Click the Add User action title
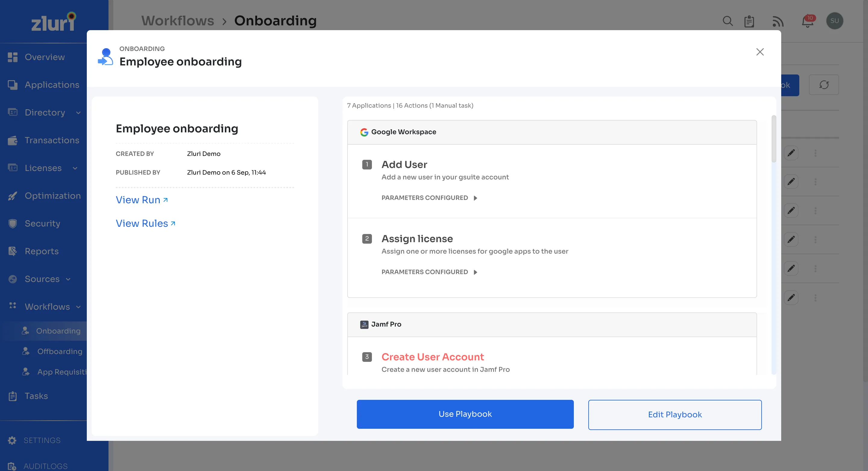This screenshot has width=868, height=471. click(x=404, y=165)
